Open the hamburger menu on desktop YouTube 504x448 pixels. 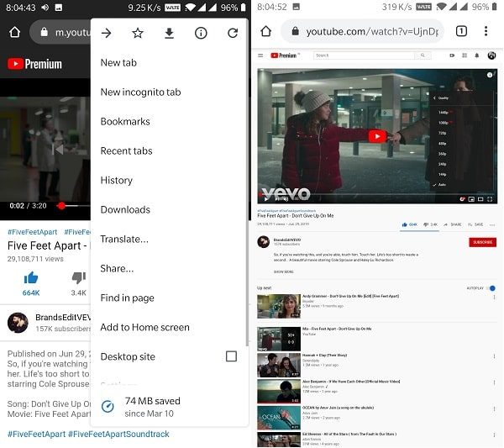pos(260,55)
